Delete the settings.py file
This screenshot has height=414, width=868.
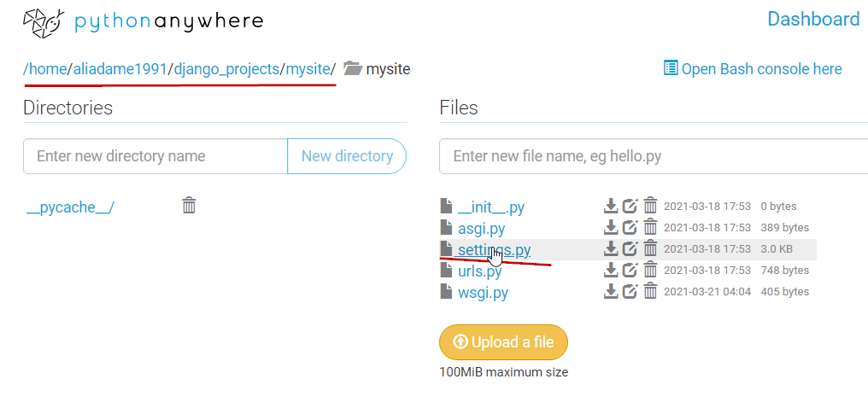click(x=650, y=248)
